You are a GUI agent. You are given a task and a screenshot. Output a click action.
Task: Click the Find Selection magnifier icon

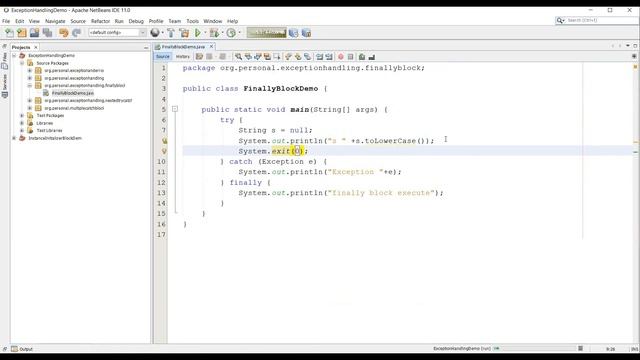click(x=238, y=57)
